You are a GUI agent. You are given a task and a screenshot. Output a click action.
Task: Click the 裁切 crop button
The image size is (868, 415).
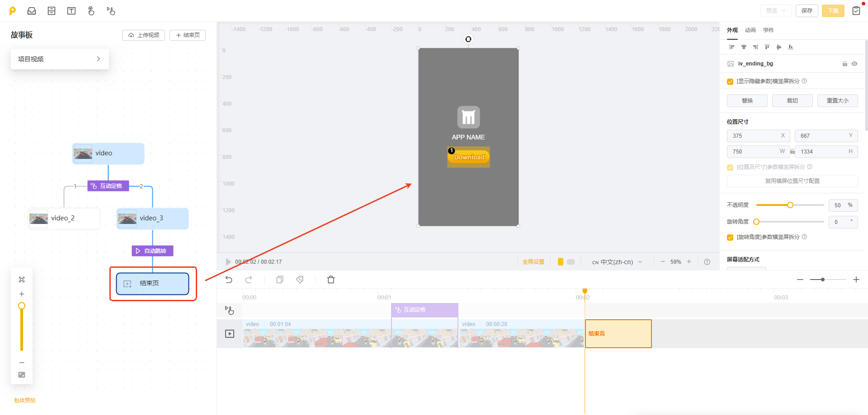(793, 101)
